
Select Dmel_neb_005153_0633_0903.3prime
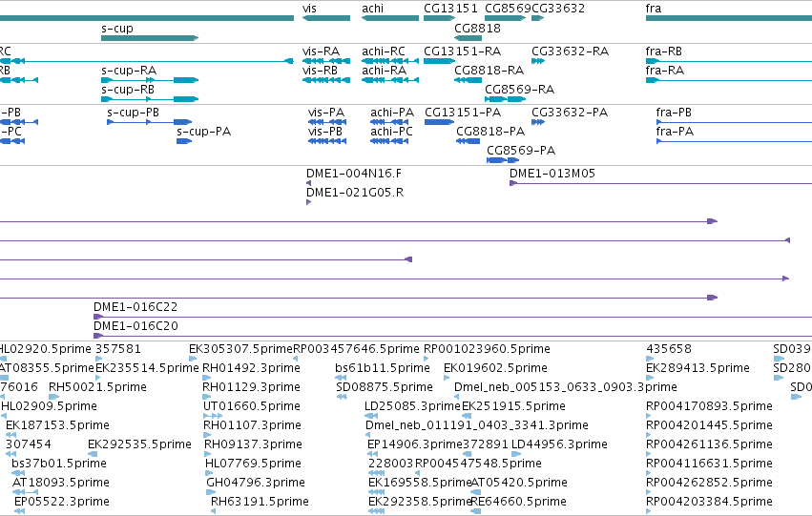tap(457, 397)
